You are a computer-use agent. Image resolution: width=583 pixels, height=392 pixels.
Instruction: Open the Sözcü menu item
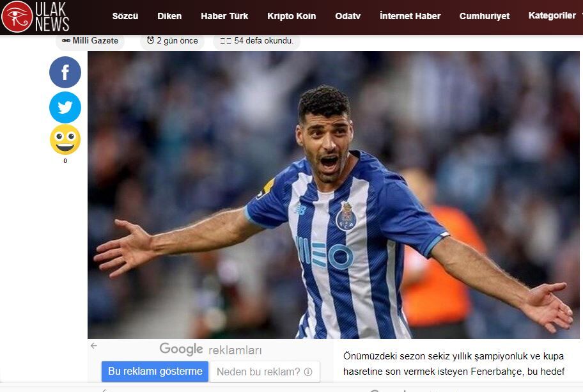(x=125, y=16)
